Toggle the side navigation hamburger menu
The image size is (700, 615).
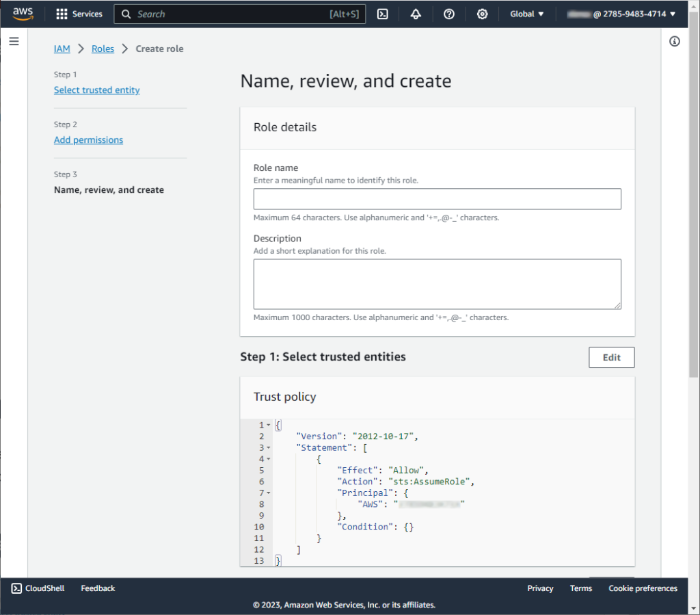click(x=14, y=41)
